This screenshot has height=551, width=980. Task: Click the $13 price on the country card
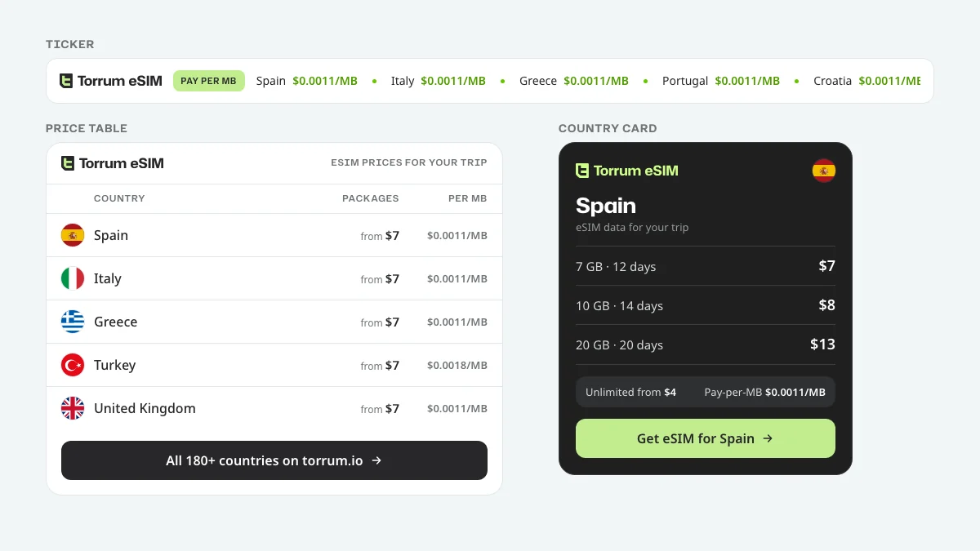point(822,344)
